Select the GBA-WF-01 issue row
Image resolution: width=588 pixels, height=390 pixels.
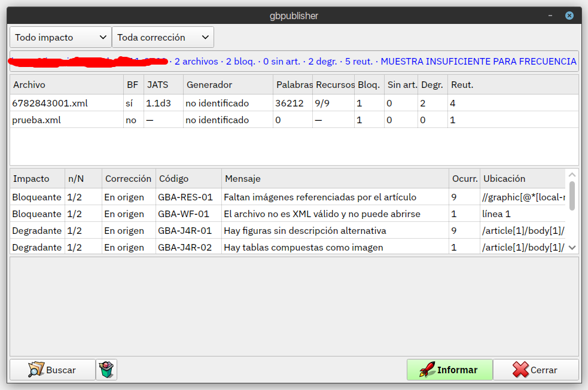[x=288, y=214]
